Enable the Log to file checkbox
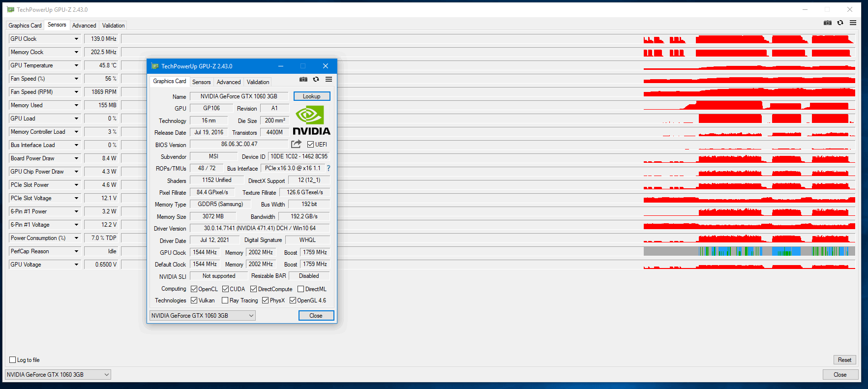This screenshot has height=389, width=868. (13, 360)
